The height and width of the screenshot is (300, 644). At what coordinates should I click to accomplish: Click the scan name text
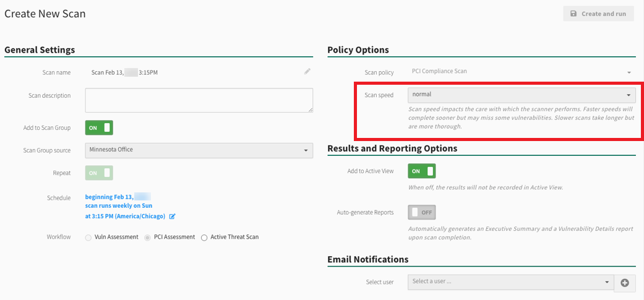(124, 72)
